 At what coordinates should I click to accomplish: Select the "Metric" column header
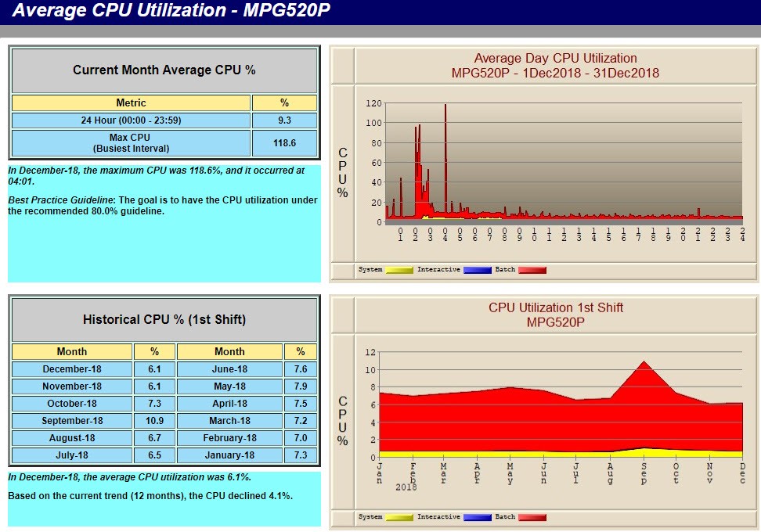coord(131,102)
